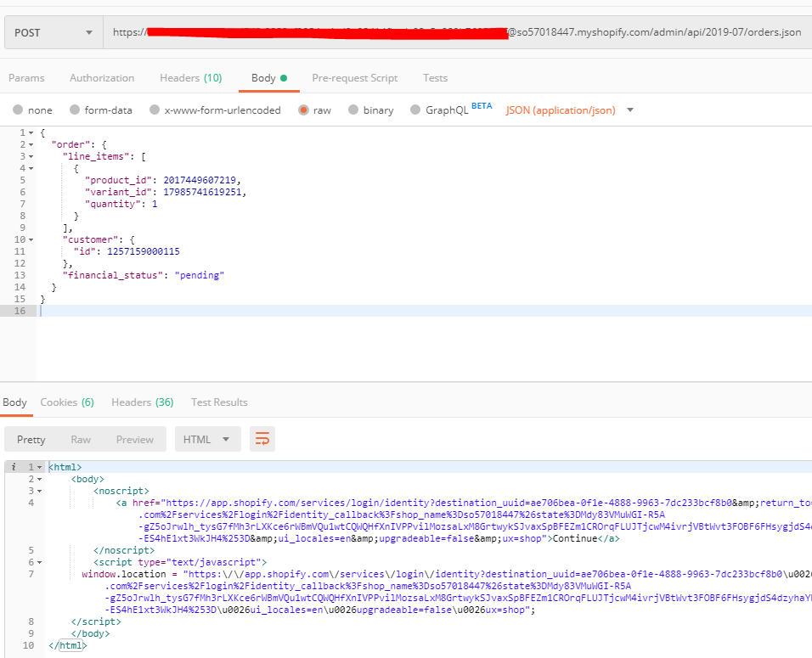Open the JSON (application/json) type dropdown
This screenshot has width=812, height=658.
[x=569, y=110]
